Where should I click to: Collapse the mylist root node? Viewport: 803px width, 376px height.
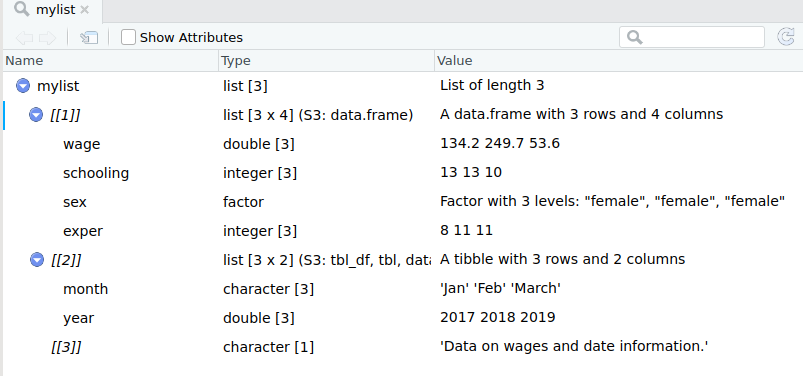click(23, 86)
